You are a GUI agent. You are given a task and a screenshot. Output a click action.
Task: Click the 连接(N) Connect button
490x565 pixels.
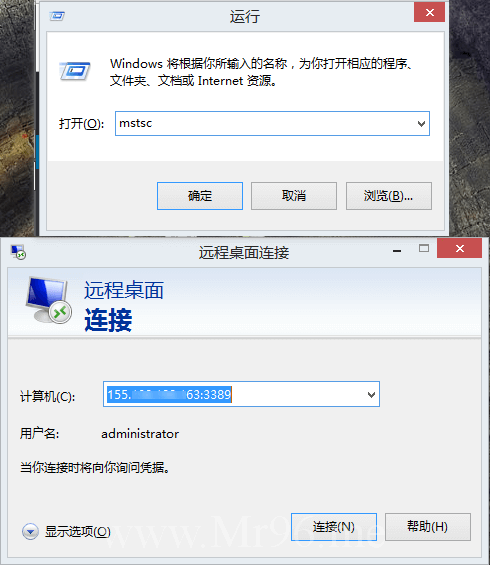point(334,527)
